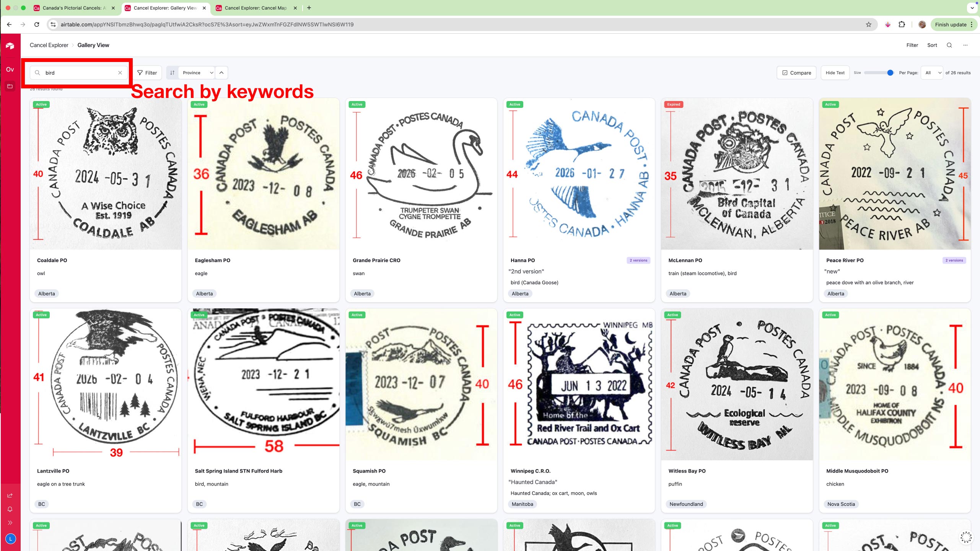Clear the bird search with X icon
This screenshot has width=980, height=551.
point(120,73)
